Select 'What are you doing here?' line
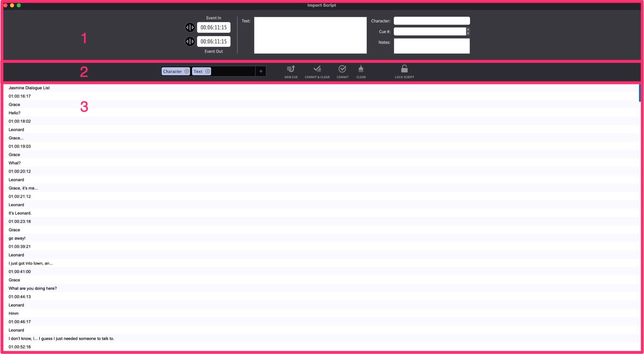The width and height of the screenshot is (644, 354). pyautogui.click(x=33, y=288)
